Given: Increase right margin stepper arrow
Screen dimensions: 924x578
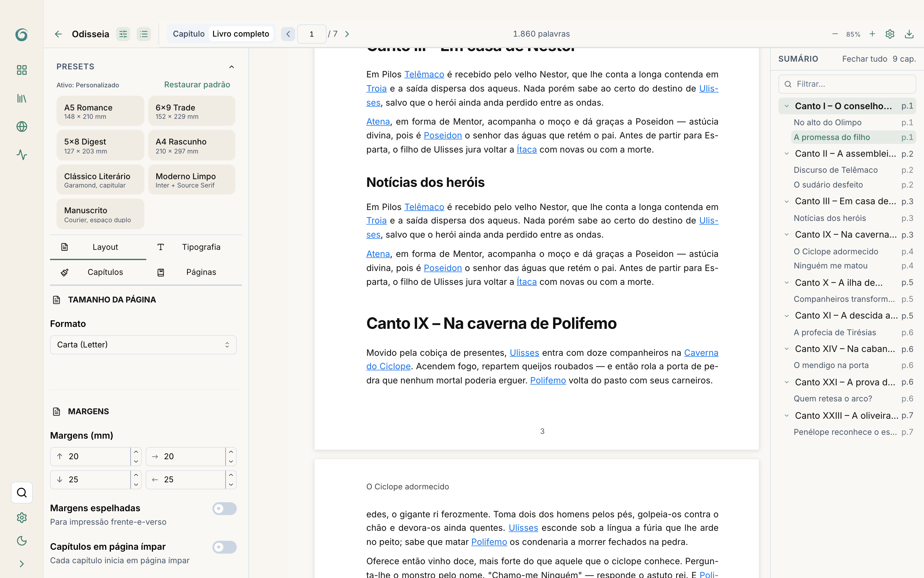Looking at the screenshot, I should pyautogui.click(x=231, y=452).
